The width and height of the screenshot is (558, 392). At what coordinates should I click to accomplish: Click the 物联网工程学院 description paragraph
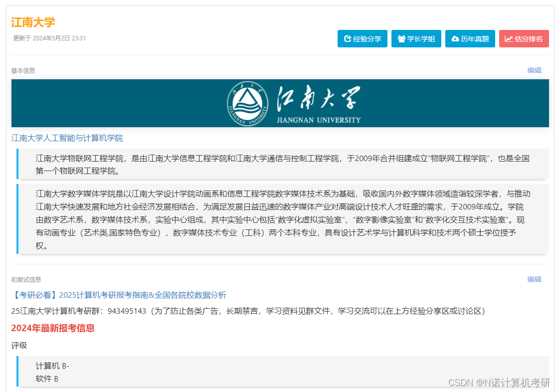[283, 165]
